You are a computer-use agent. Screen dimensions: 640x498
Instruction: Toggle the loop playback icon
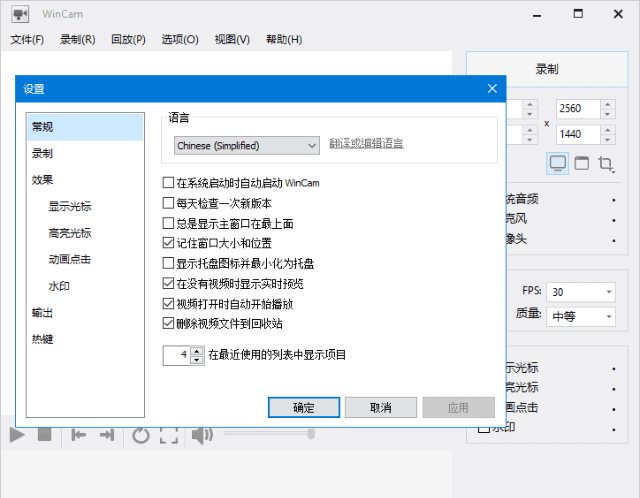pos(141,435)
